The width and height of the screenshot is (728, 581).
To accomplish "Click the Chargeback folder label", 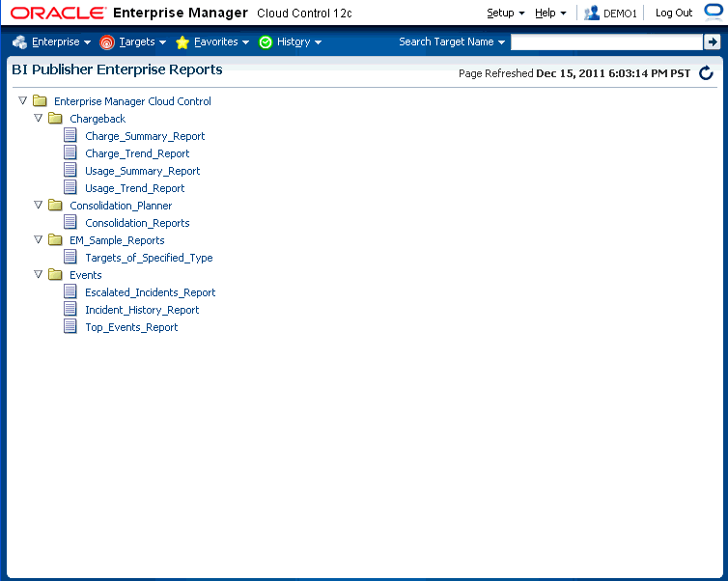I will (98, 119).
